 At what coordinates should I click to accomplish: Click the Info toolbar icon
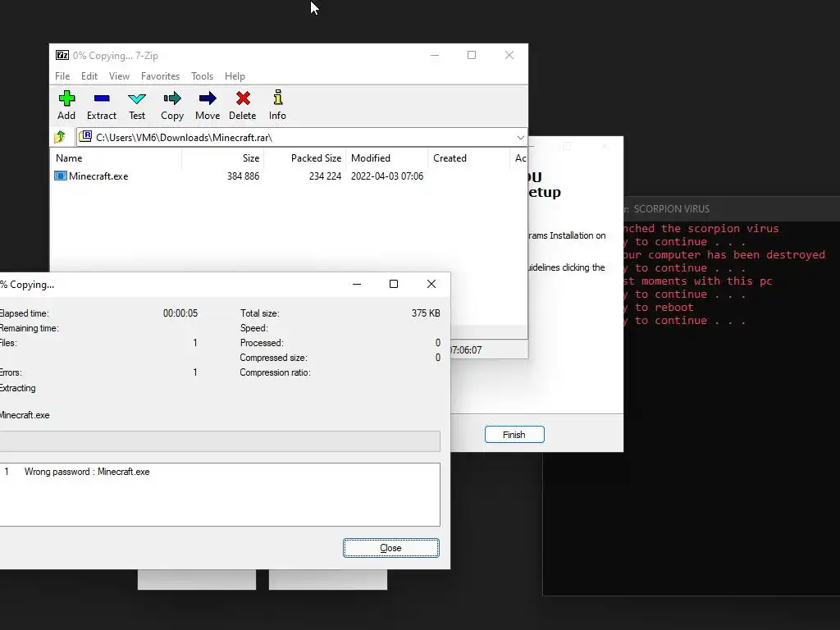277,98
